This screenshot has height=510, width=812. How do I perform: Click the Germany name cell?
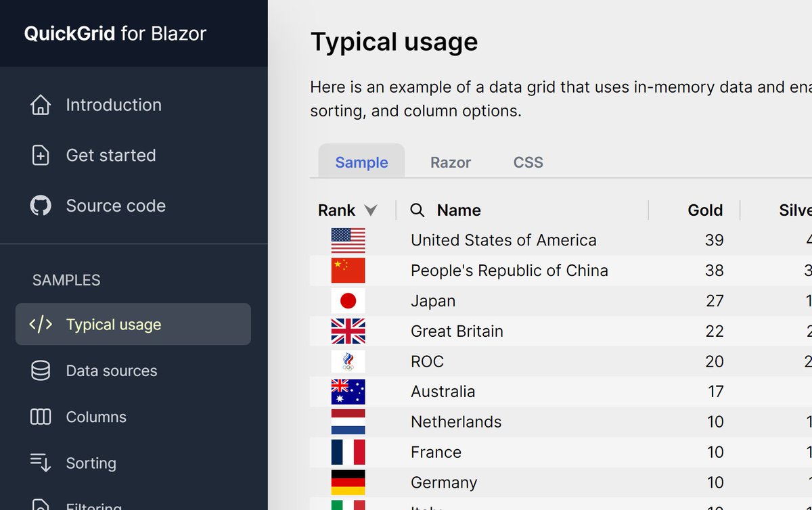point(444,482)
